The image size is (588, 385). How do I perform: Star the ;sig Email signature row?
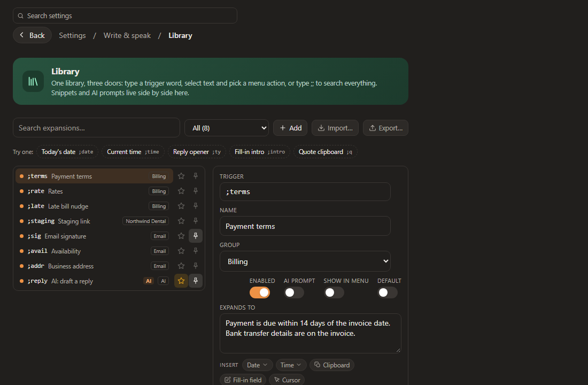pyautogui.click(x=181, y=236)
